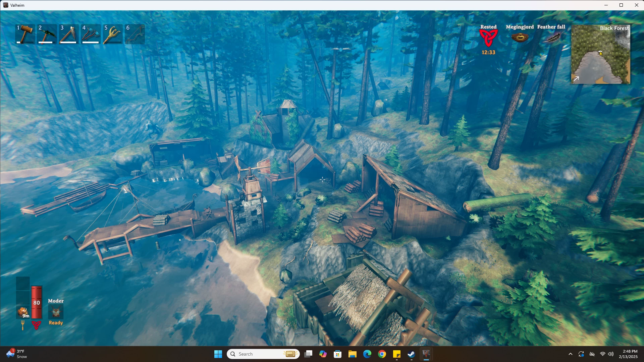644x362 pixels.
Task: Select the weapon in hotbar slot 4
Action: coord(91,34)
